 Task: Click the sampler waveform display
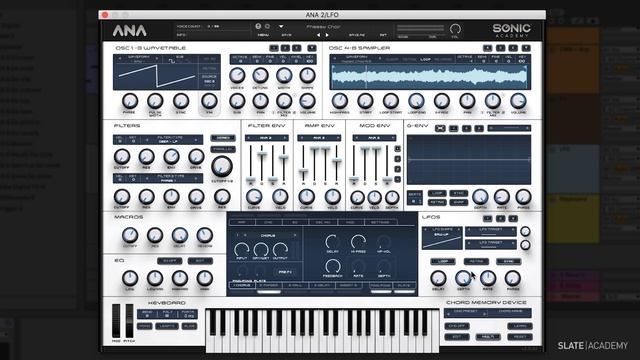point(430,76)
